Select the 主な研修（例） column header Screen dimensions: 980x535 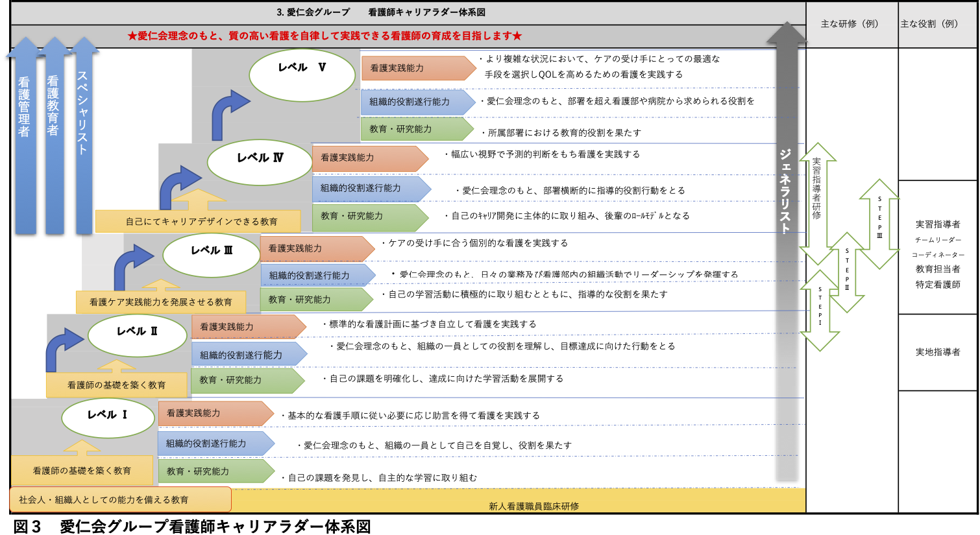[x=851, y=24]
